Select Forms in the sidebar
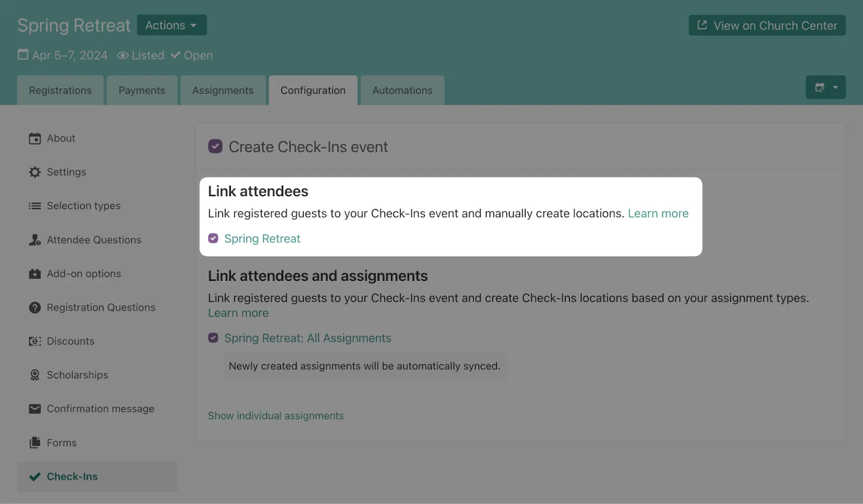 click(x=61, y=443)
